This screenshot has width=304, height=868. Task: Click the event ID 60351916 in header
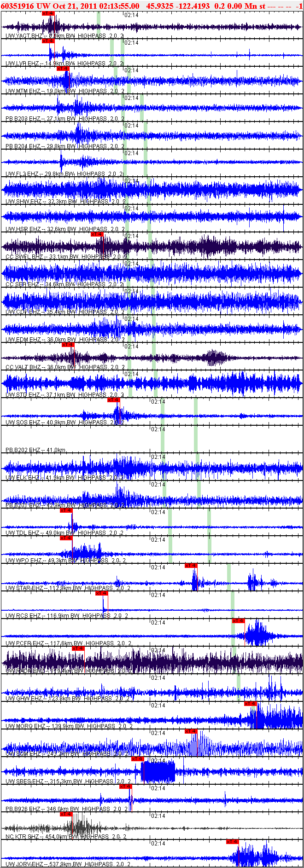coord(17,6)
